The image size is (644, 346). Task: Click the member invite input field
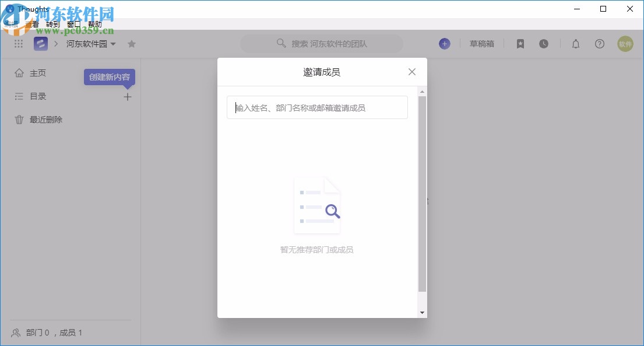tap(317, 107)
